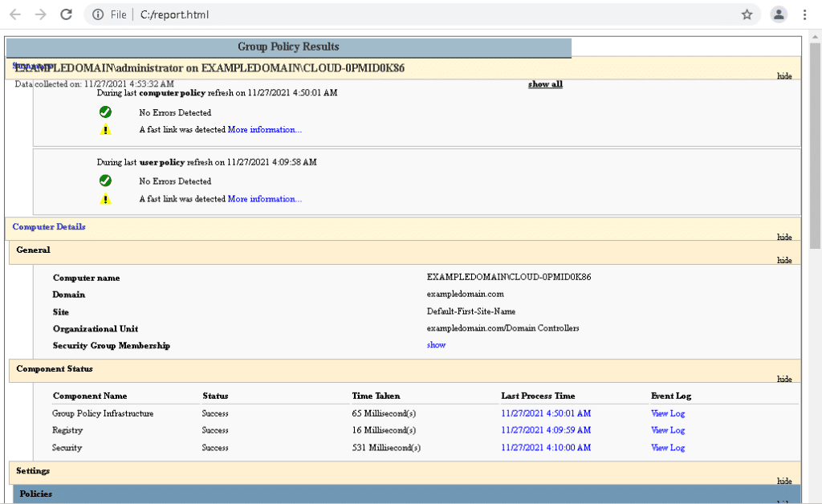Hide the Summary section
The width and height of the screenshot is (822, 504).
pos(784,77)
